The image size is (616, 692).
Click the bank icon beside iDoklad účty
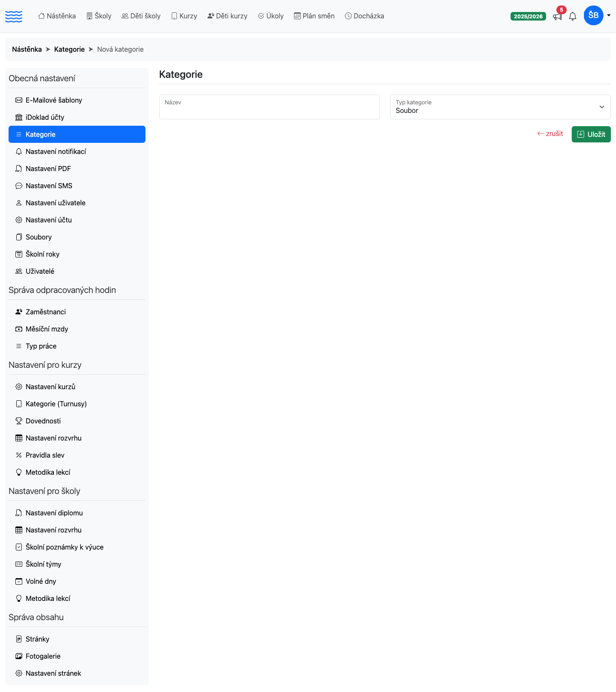(x=19, y=117)
